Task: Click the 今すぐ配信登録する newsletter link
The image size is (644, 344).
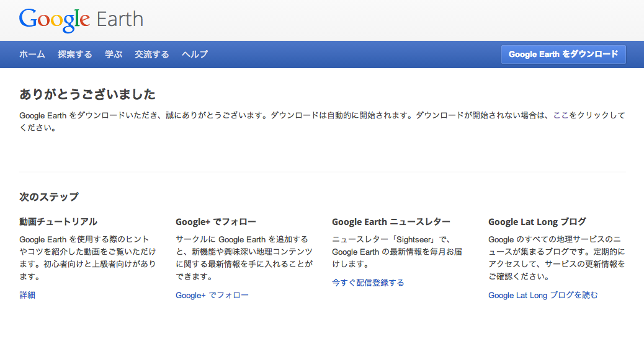Action: [368, 283]
